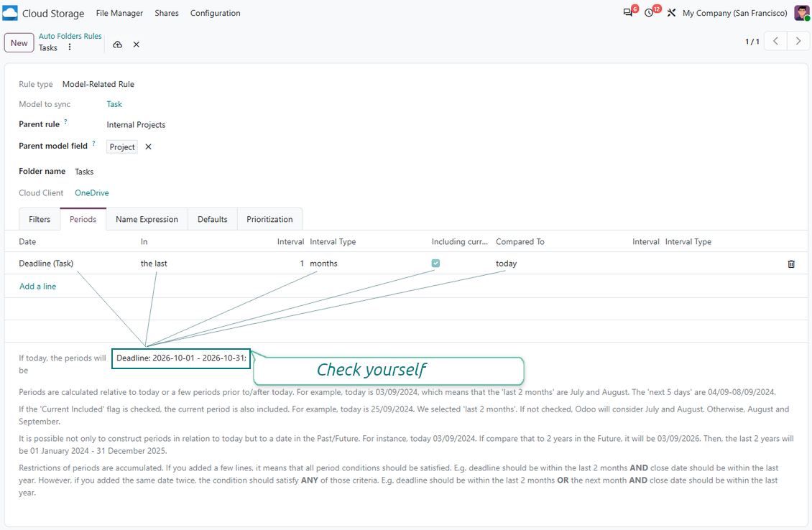This screenshot has width=812, height=530.
Task: Switch to the Filters tab
Action: 40,220
